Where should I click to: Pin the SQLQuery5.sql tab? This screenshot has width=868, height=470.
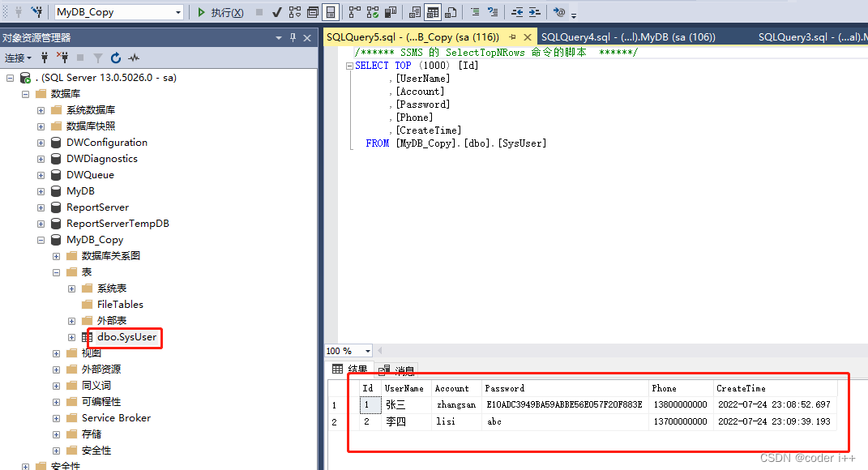(x=512, y=37)
